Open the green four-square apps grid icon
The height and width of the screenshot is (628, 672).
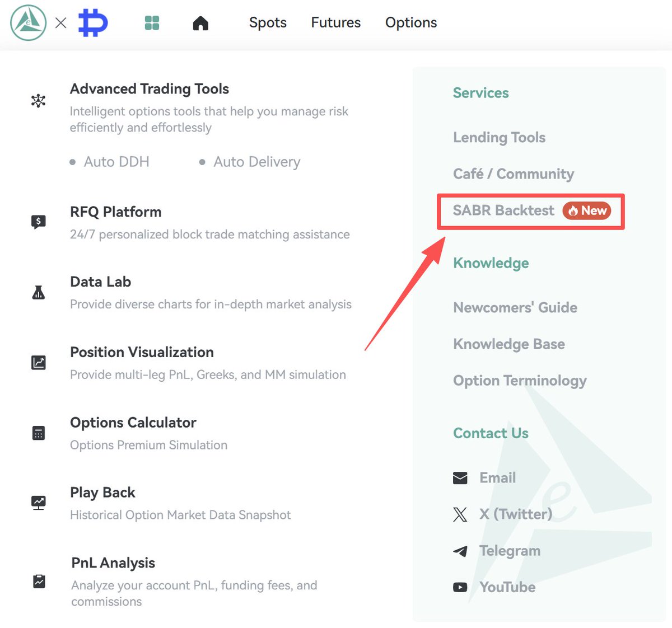[x=152, y=23]
